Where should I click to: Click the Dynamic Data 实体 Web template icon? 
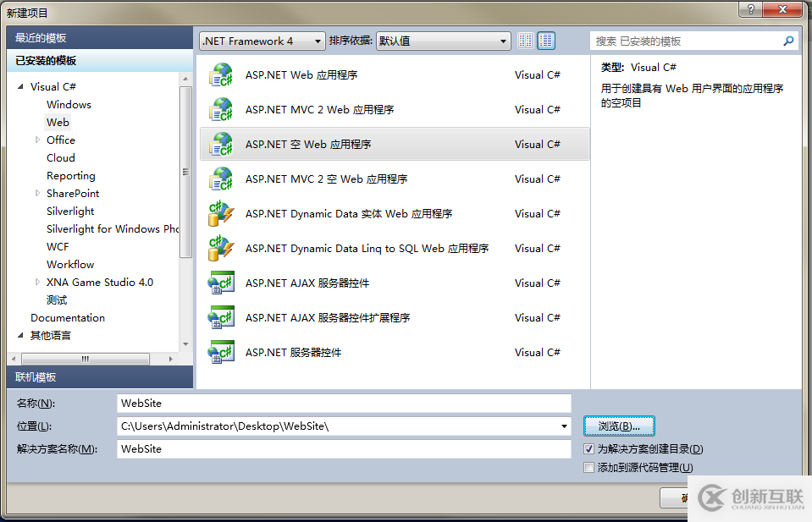click(221, 213)
